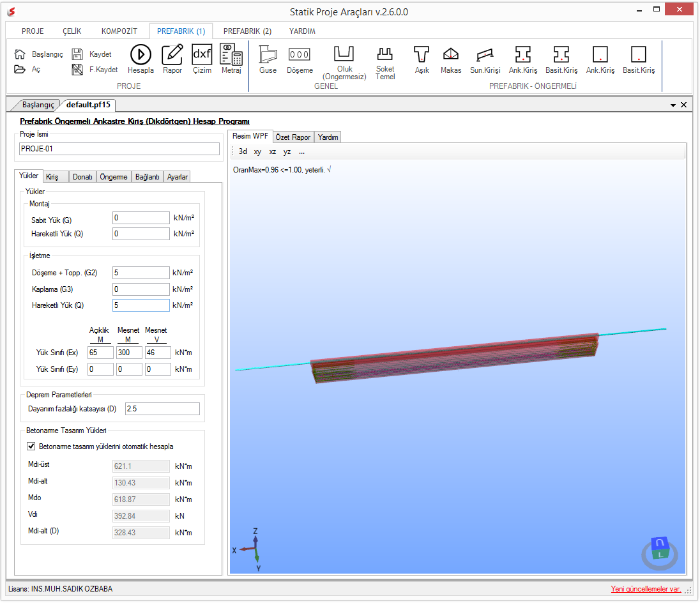The height and width of the screenshot is (603, 700).
Task: Switch to the Ayarlar input tab
Action: pos(177,177)
